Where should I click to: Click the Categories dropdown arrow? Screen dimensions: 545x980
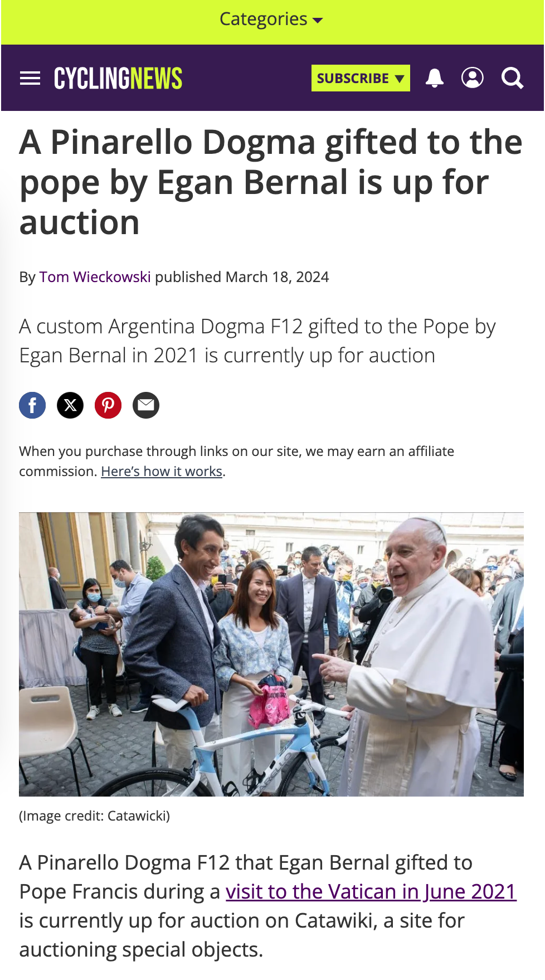click(318, 21)
